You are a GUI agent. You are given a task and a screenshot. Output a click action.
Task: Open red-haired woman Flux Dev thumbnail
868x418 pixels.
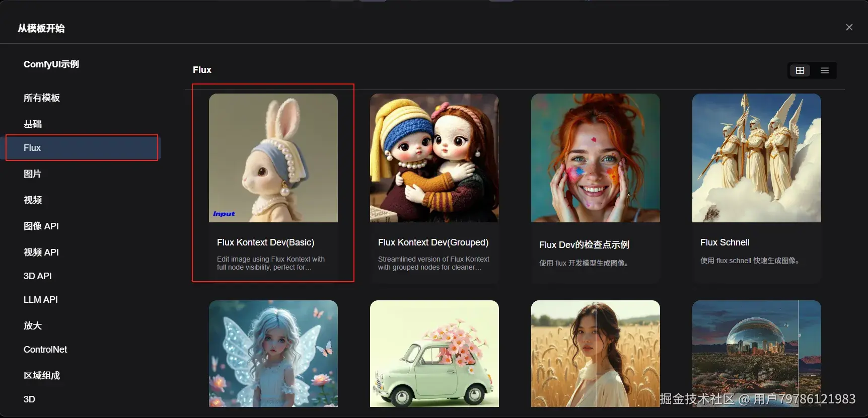(596, 158)
